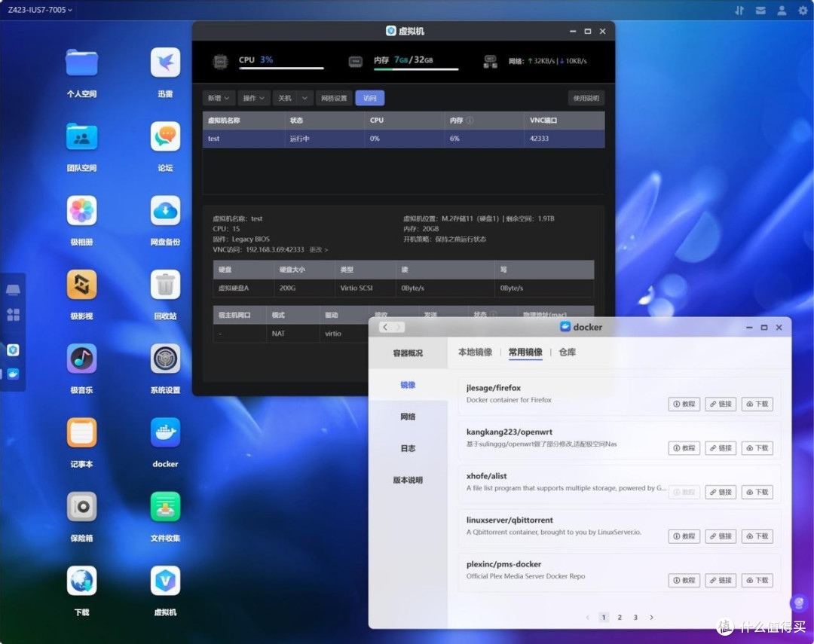Download the xhofe/alist image
The image size is (814, 644).
click(x=757, y=492)
